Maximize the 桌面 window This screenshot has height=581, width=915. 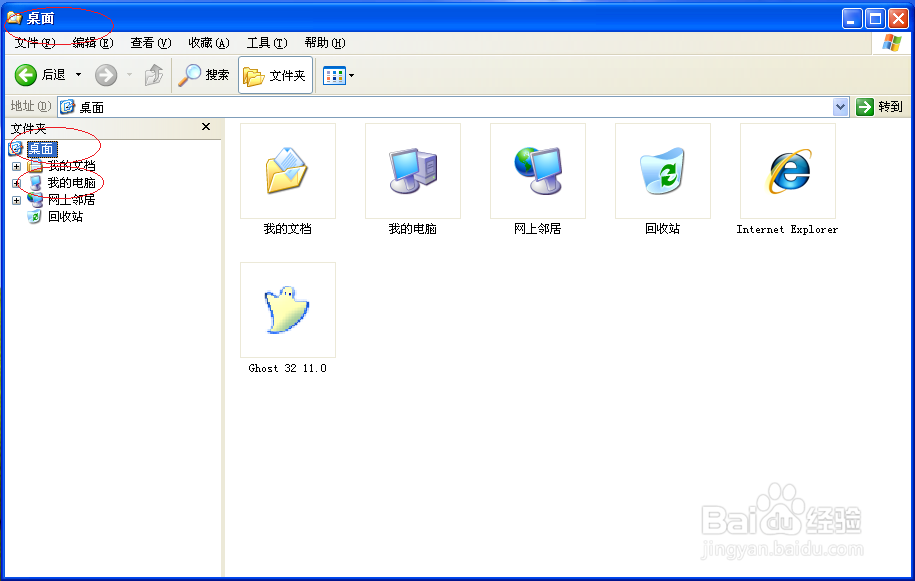pos(875,19)
